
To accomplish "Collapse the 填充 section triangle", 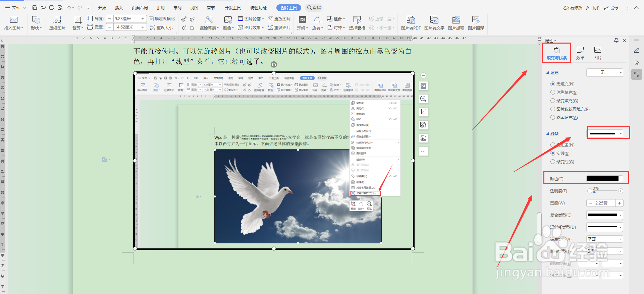I will coord(548,72).
